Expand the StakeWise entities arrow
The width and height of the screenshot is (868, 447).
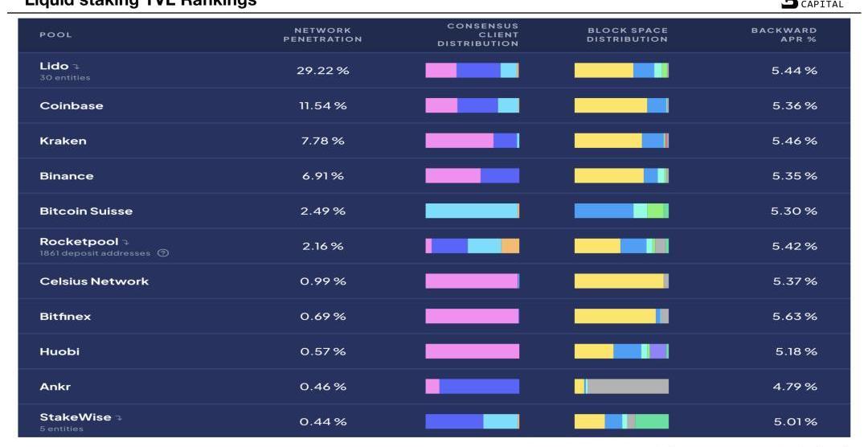[118, 417]
